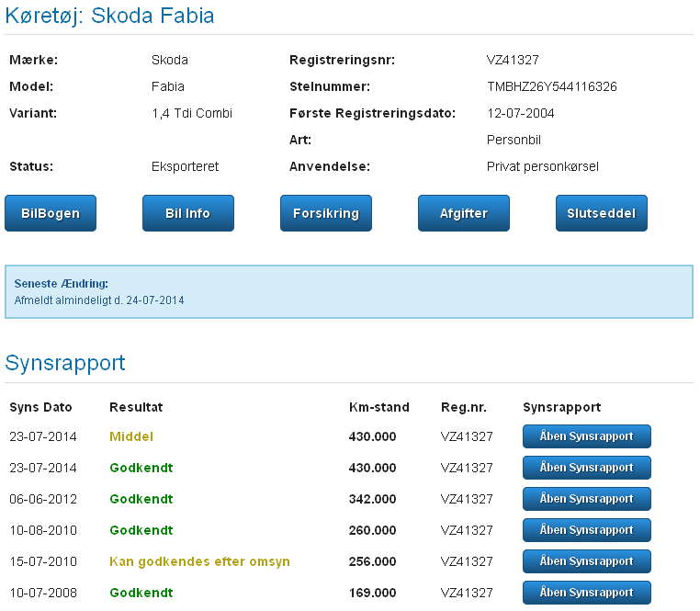The width and height of the screenshot is (700, 611).
Task: Click the Stelnummer value TMBHZ26Y544116326
Action: pos(551,86)
